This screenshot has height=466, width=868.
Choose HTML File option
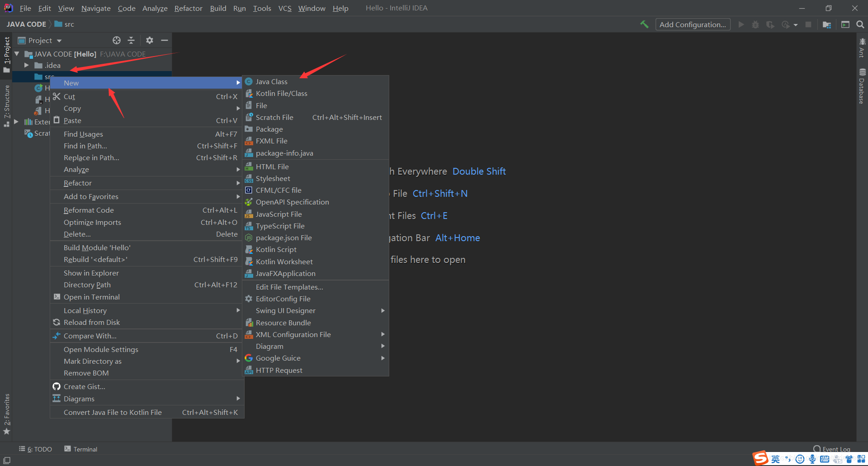316,166
